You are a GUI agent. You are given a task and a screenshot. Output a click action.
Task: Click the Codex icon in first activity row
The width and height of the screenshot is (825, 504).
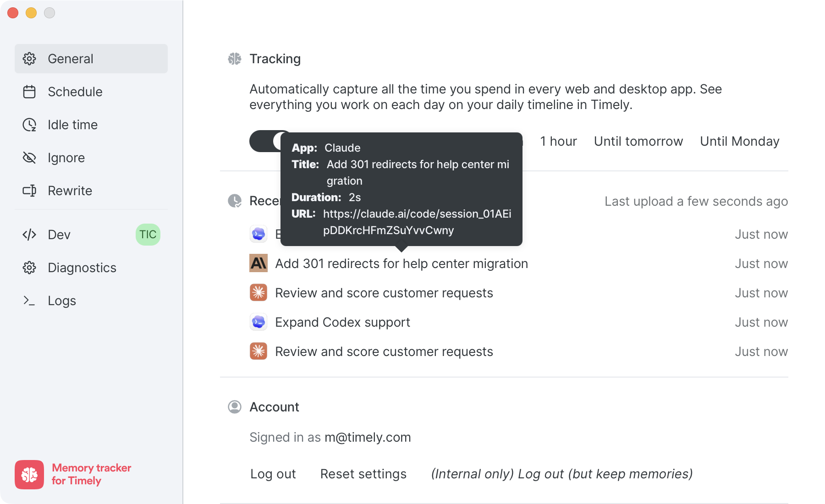[258, 234]
